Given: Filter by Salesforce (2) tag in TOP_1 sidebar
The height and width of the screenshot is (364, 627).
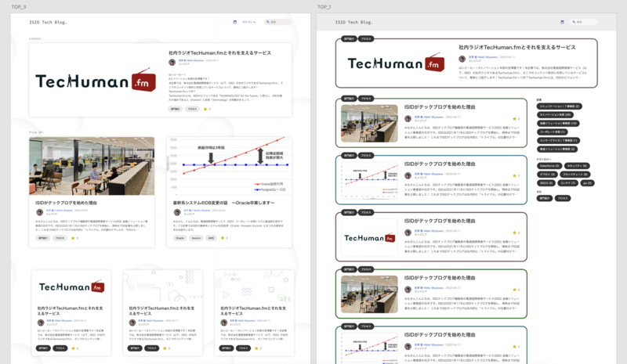Looking at the screenshot, I should (549, 166).
